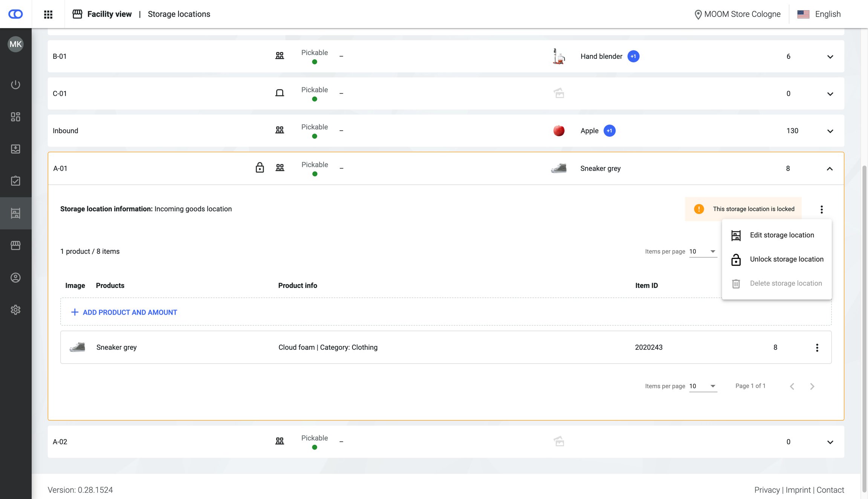Open Sneaker grey item three-dot menu

coord(817,347)
